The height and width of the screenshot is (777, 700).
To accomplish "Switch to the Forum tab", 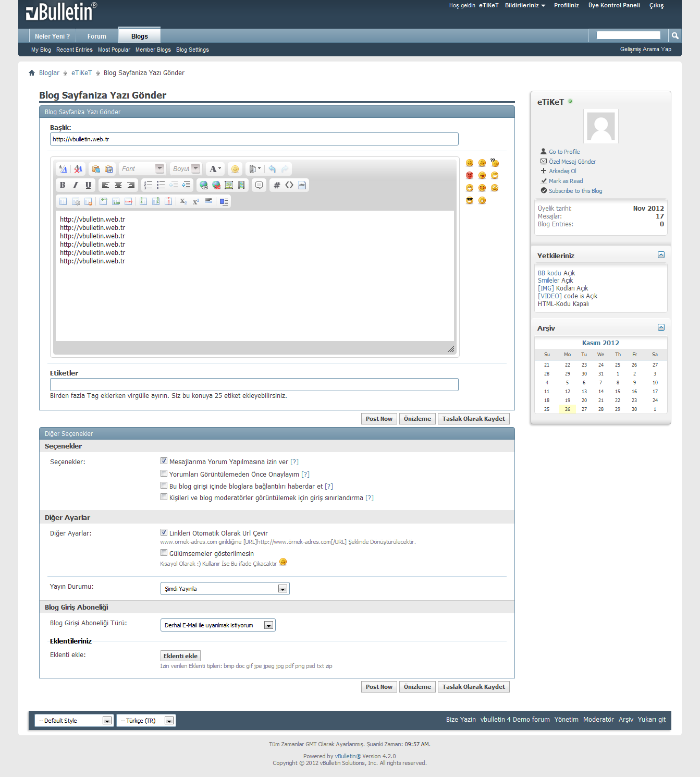I will (96, 37).
